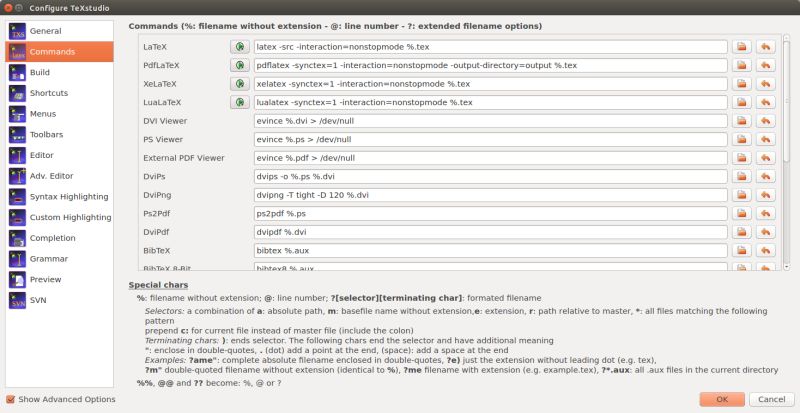Reset PdfLaTeX command to default
This screenshot has width=800, height=413.
(x=766, y=65)
